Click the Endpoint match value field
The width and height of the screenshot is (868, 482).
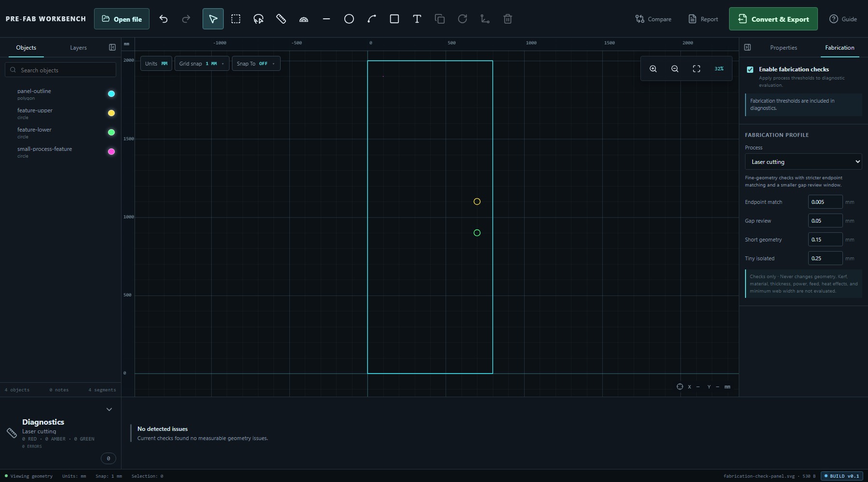click(825, 202)
